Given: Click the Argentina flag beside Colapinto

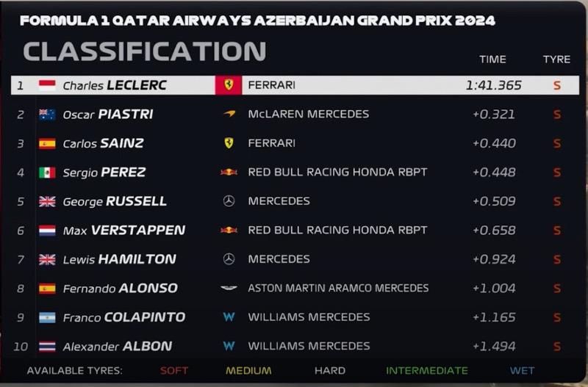Looking at the screenshot, I should 47,318.
